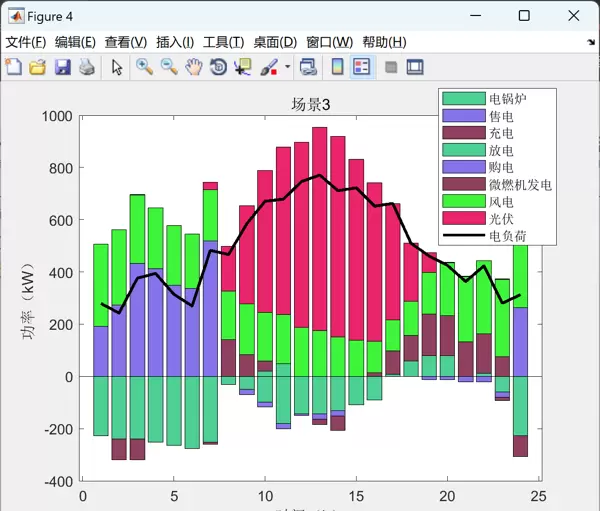Select the Zoom Out magnifier tool
600x511 pixels.
(x=169, y=67)
